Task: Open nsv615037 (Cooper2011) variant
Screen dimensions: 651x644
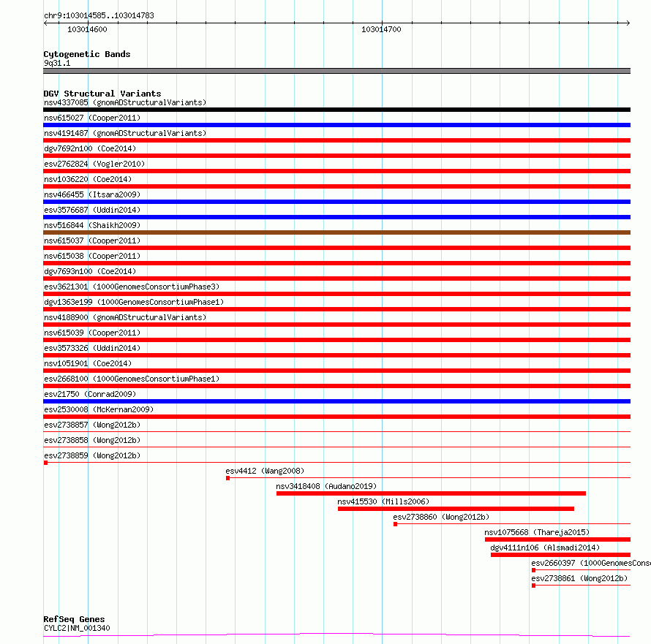Action: click(x=92, y=240)
